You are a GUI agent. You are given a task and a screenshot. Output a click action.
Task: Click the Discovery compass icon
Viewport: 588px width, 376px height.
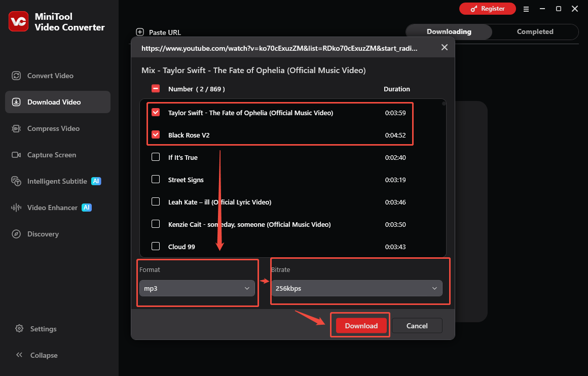(x=16, y=234)
